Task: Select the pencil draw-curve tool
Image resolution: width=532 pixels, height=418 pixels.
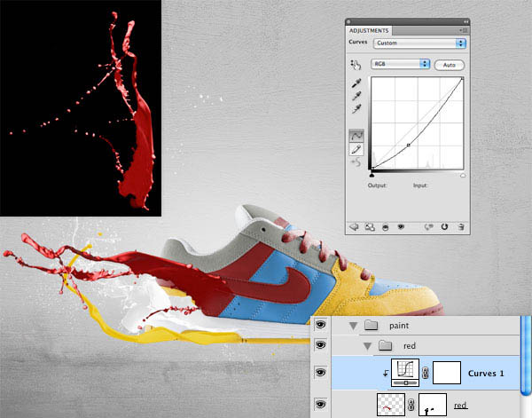Action: [356, 149]
